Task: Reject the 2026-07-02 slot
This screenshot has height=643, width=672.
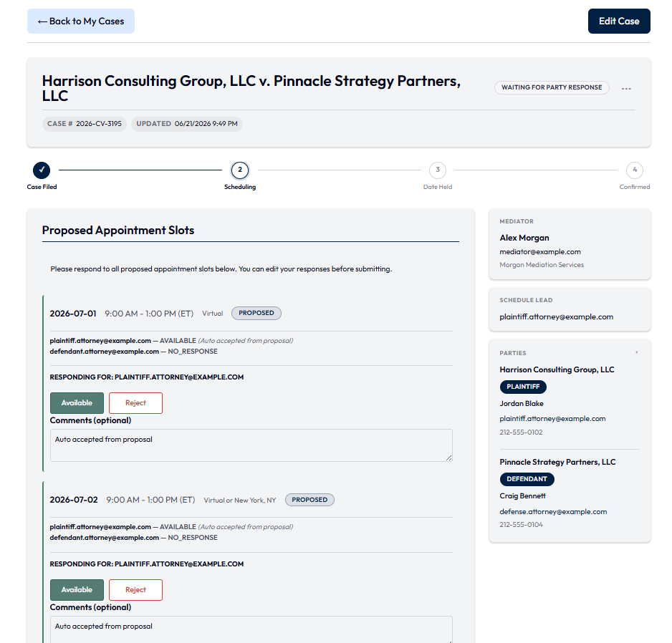Action: tap(135, 589)
